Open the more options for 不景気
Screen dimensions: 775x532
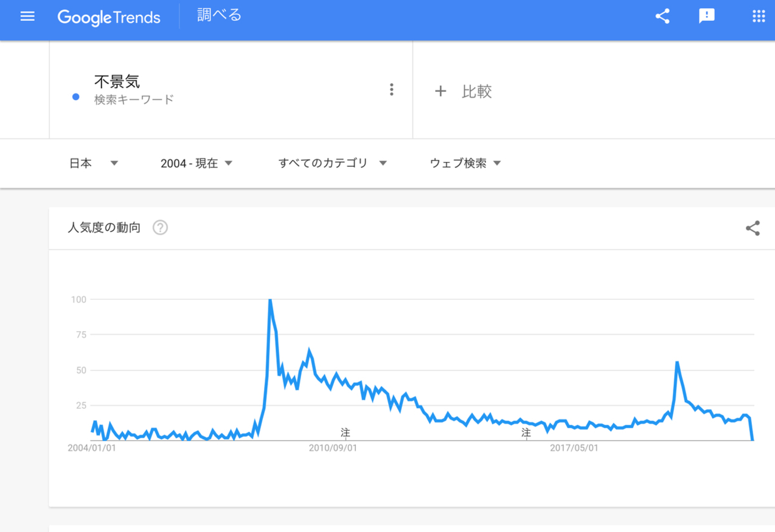pyautogui.click(x=391, y=90)
